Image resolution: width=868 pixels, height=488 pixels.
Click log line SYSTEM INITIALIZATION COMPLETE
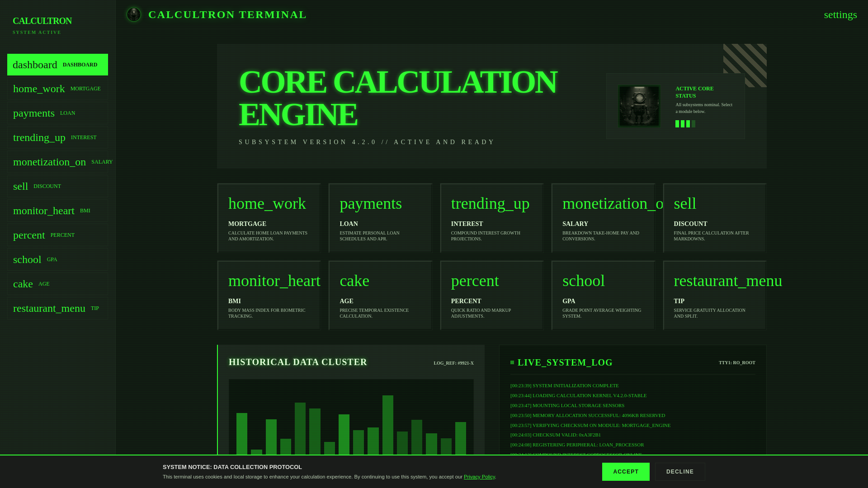coord(565,386)
